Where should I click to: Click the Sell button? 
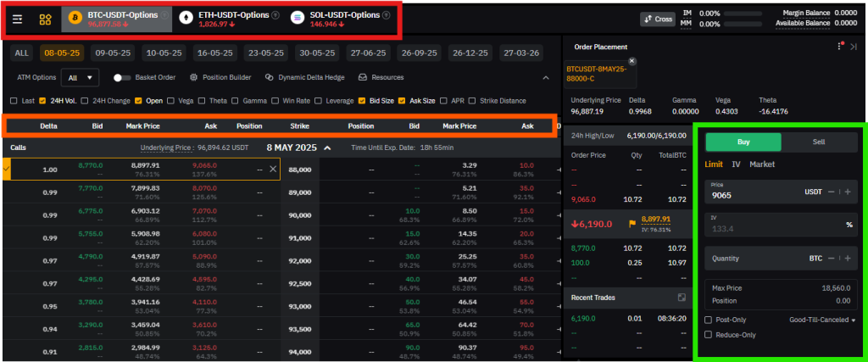point(819,142)
